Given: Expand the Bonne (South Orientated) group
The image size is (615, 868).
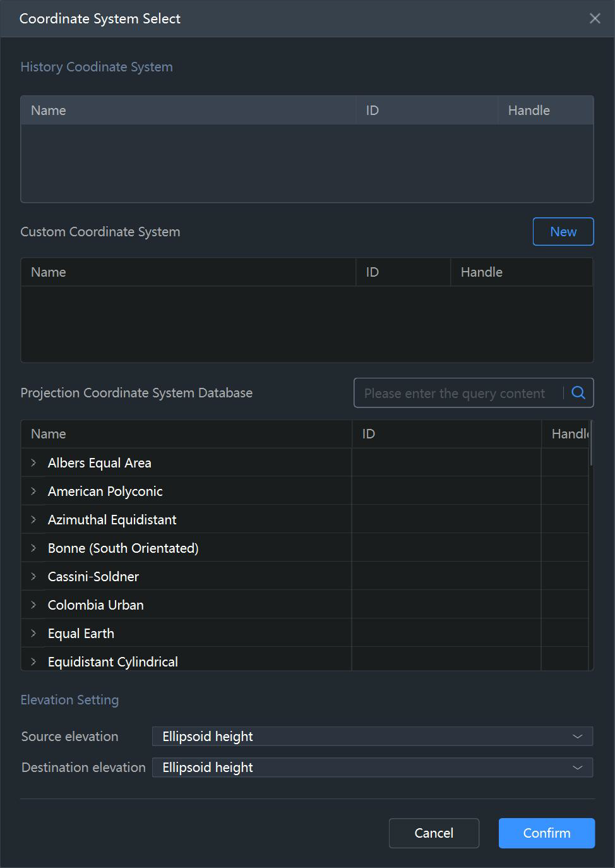Looking at the screenshot, I should [33, 548].
